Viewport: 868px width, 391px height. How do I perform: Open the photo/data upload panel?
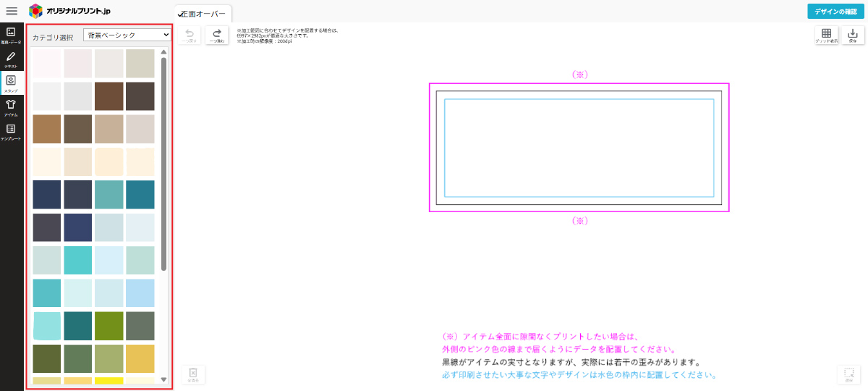[x=11, y=35]
